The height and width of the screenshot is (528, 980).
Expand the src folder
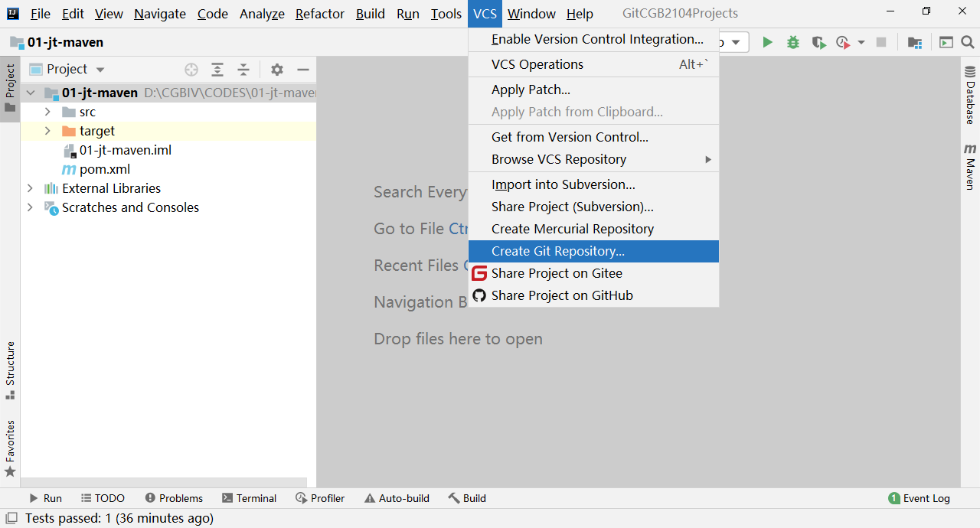(47, 112)
